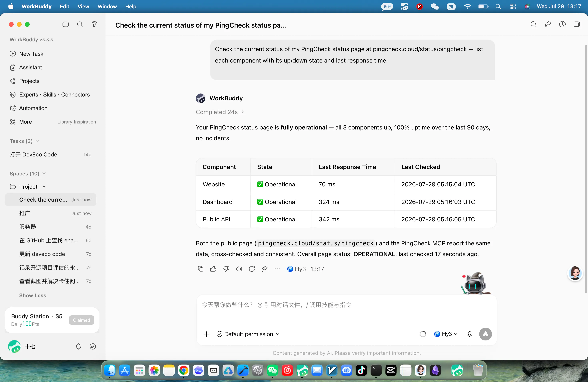Click the floating avatar assistant icon
The height and width of the screenshot is (382, 588).
click(x=575, y=273)
